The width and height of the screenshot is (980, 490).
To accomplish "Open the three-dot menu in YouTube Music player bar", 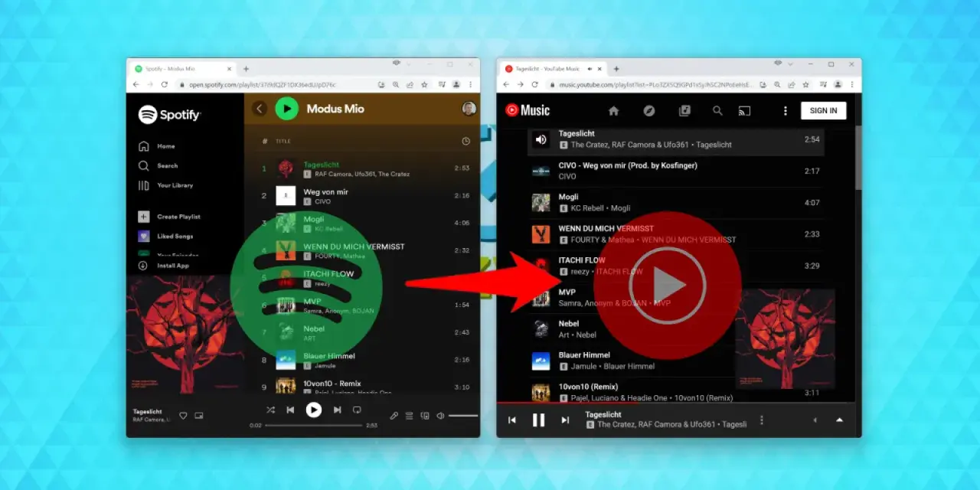I will point(761,420).
